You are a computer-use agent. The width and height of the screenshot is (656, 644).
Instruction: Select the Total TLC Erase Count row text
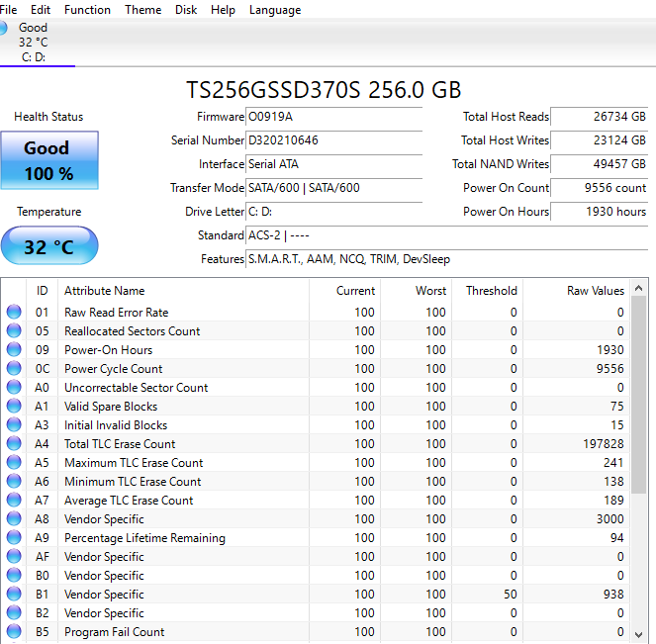click(x=120, y=444)
